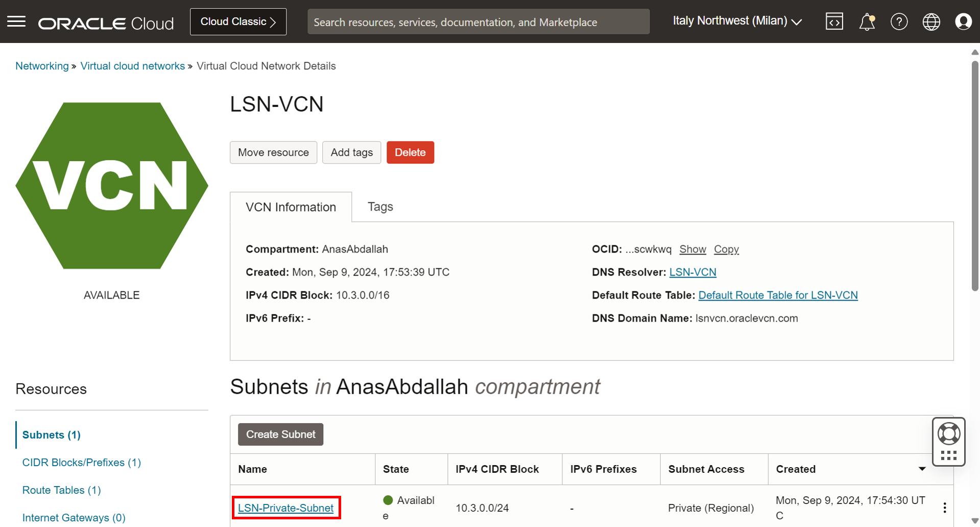
Task: Go to Virtual cloud networks breadcrumb
Action: pyautogui.click(x=133, y=66)
